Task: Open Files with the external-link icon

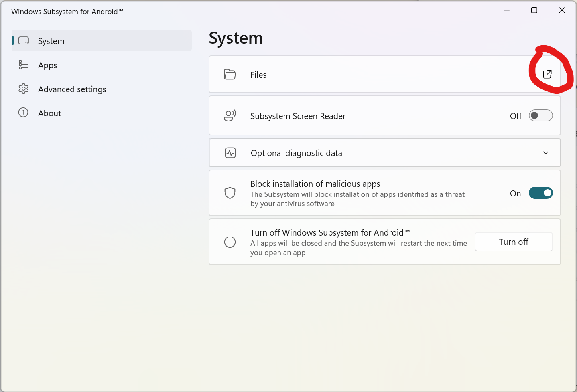Action: [x=547, y=74]
